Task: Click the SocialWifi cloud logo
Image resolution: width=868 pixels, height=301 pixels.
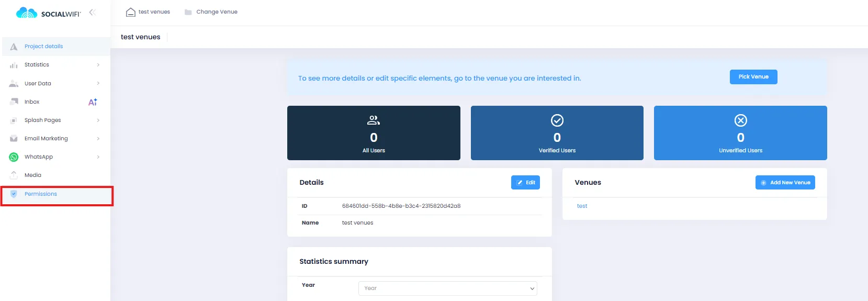Action: coord(27,13)
